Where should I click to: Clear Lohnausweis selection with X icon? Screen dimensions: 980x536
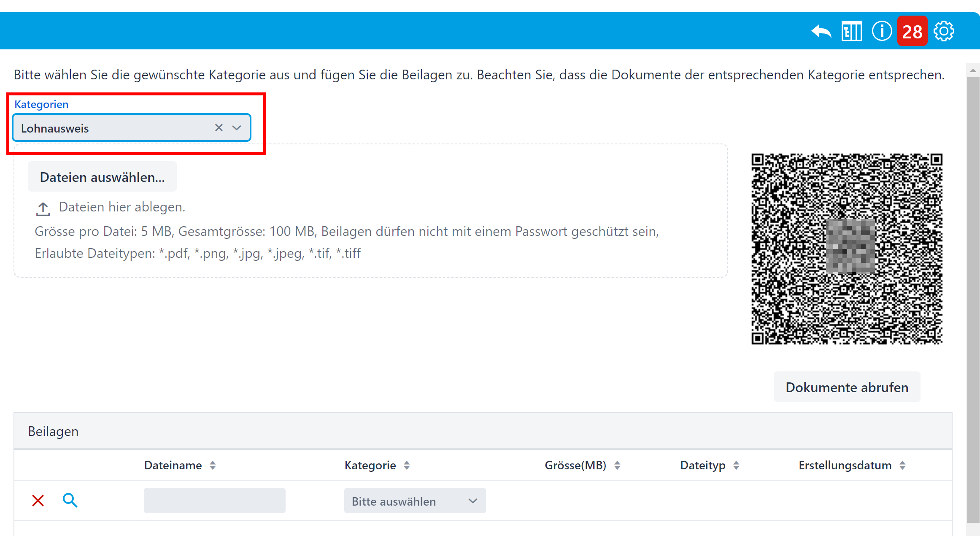click(219, 127)
